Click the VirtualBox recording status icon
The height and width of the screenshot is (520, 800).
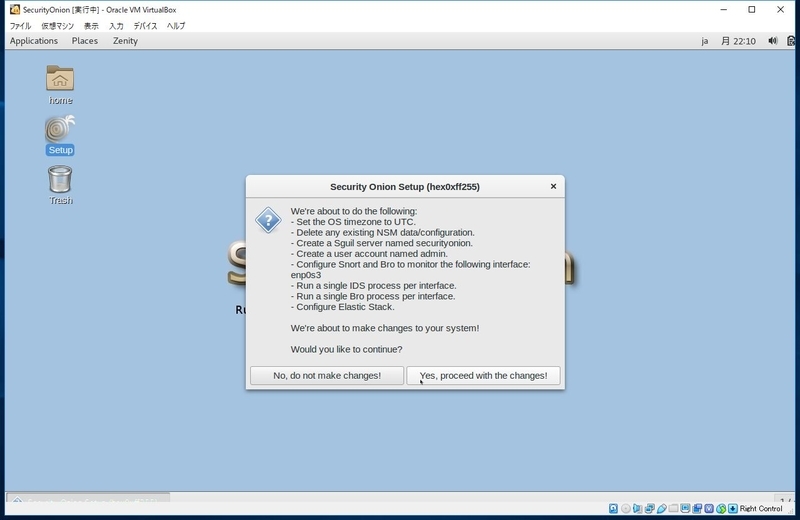[x=697, y=508]
